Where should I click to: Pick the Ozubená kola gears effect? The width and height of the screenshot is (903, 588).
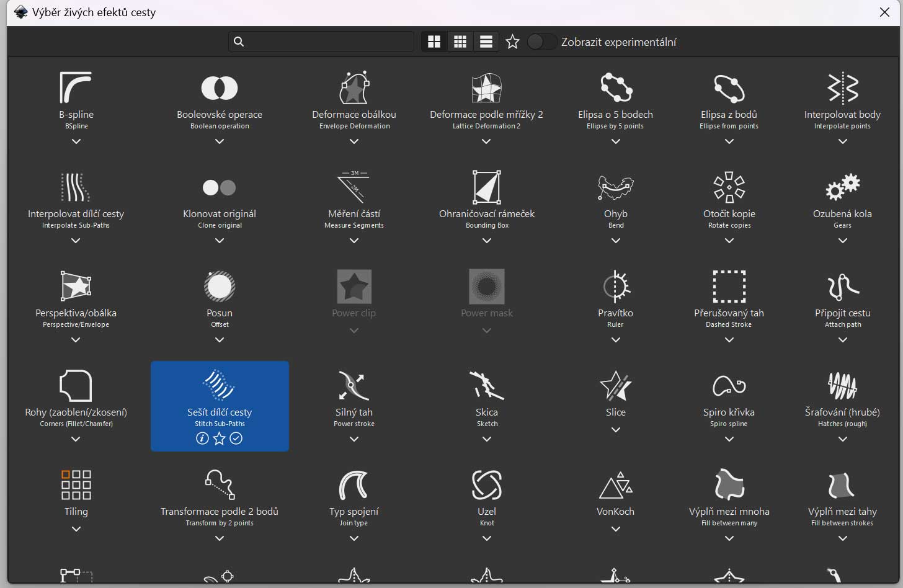[842, 187]
